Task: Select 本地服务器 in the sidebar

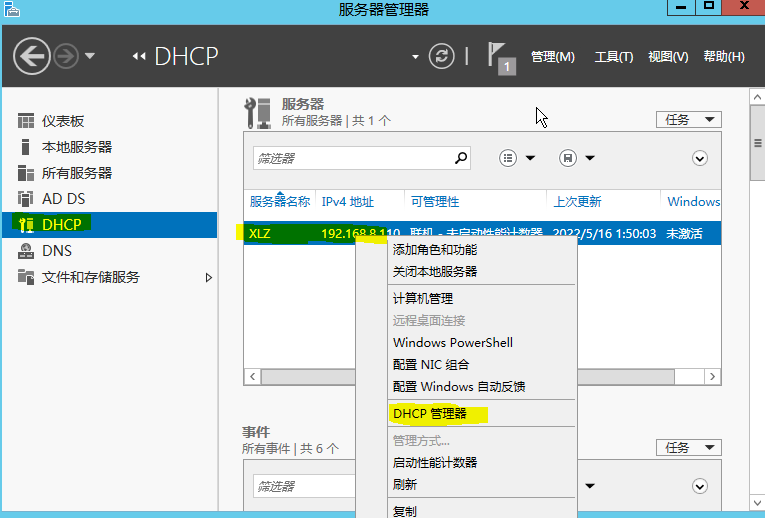Action: (x=110, y=147)
